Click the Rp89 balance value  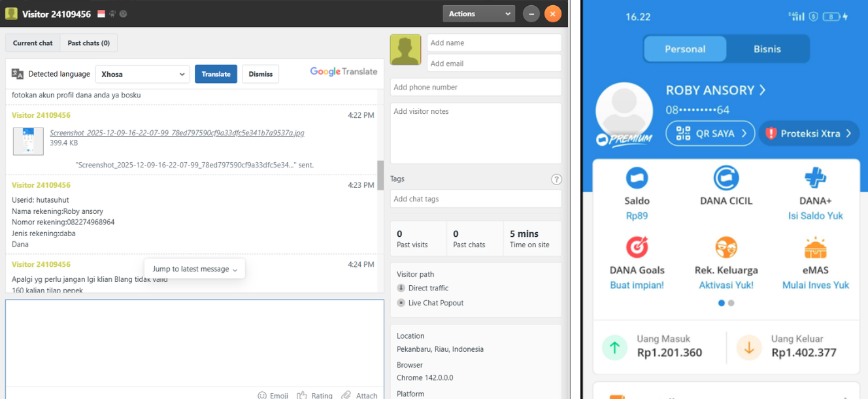pyautogui.click(x=637, y=216)
